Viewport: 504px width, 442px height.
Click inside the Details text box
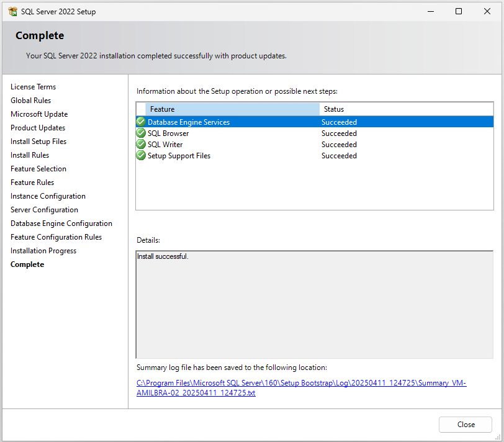click(314, 304)
